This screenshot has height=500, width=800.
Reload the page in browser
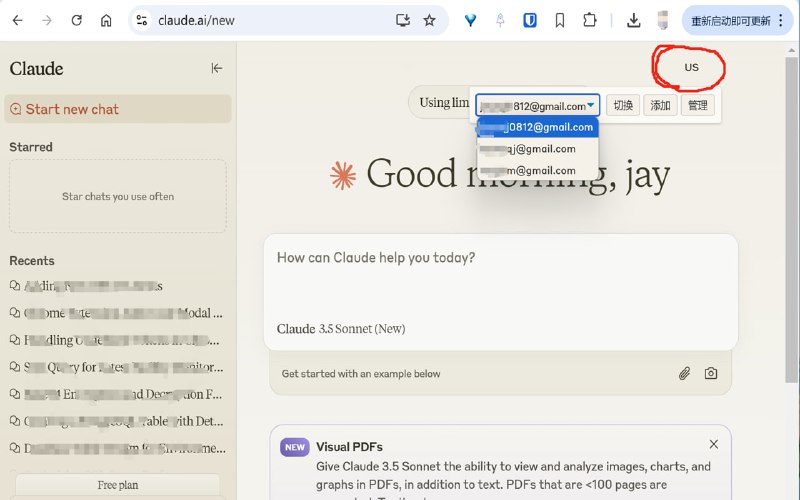[76, 20]
